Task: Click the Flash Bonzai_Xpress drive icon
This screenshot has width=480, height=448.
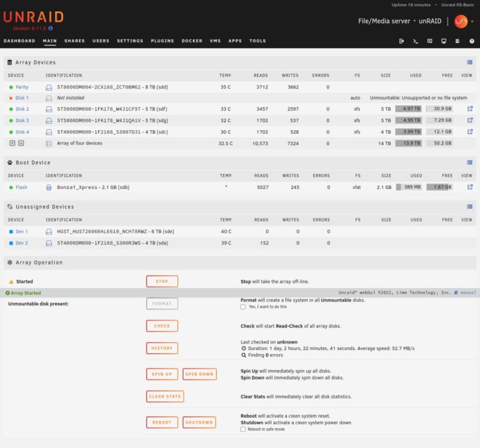Action: pyautogui.click(x=48, y=187)
